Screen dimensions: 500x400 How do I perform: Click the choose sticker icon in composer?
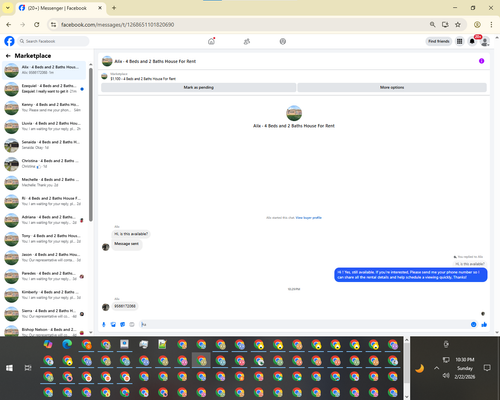tap(123, 324)
